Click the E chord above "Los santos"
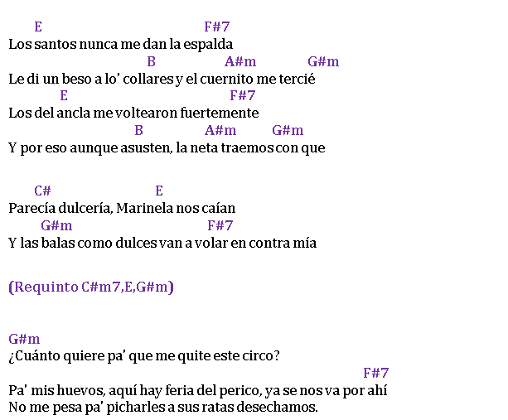The width and height of the screenshot is (508, 420). coord(38,27)
